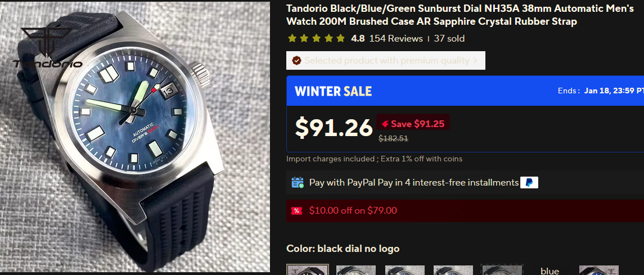Click the PayPal logo icon
Image resolution: width=644 pixels, height=275 pixels.
click(529, 183)
